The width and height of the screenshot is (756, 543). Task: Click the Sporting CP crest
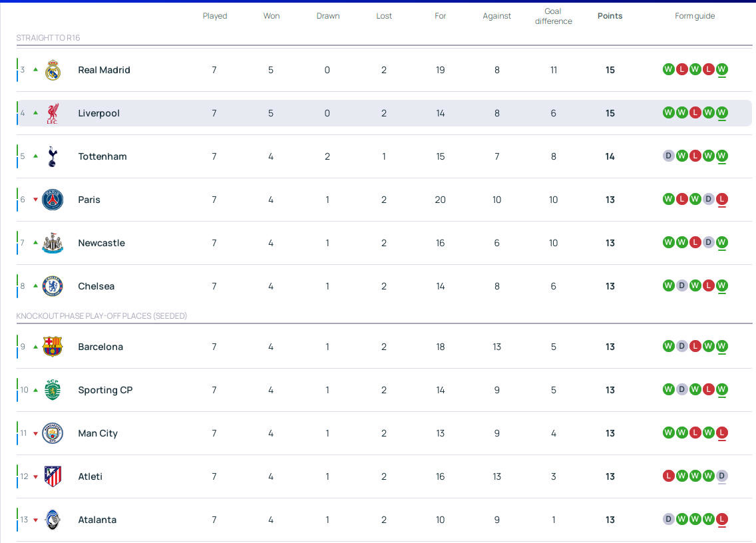coord(53,390)
